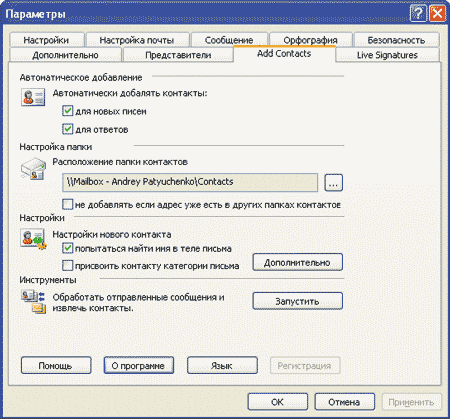Viewport: 450px width, 419px height.
Task: Enable 'не добавлять если адрес уже есть' checkbox
Action: (x=67, y=204)
